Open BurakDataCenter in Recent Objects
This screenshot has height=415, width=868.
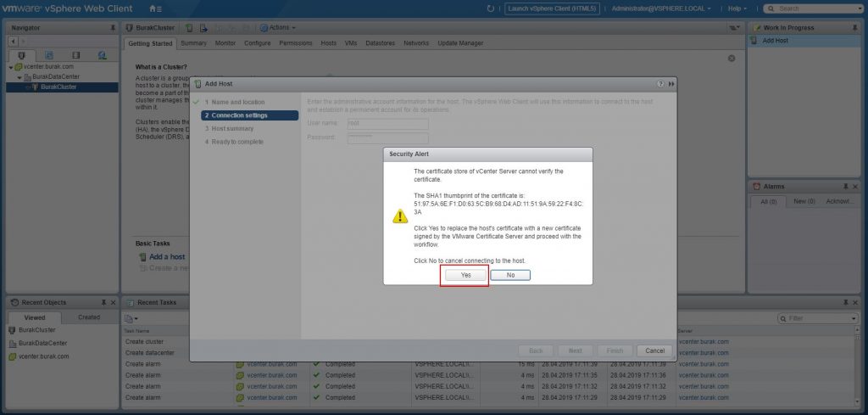click(42, 343)
